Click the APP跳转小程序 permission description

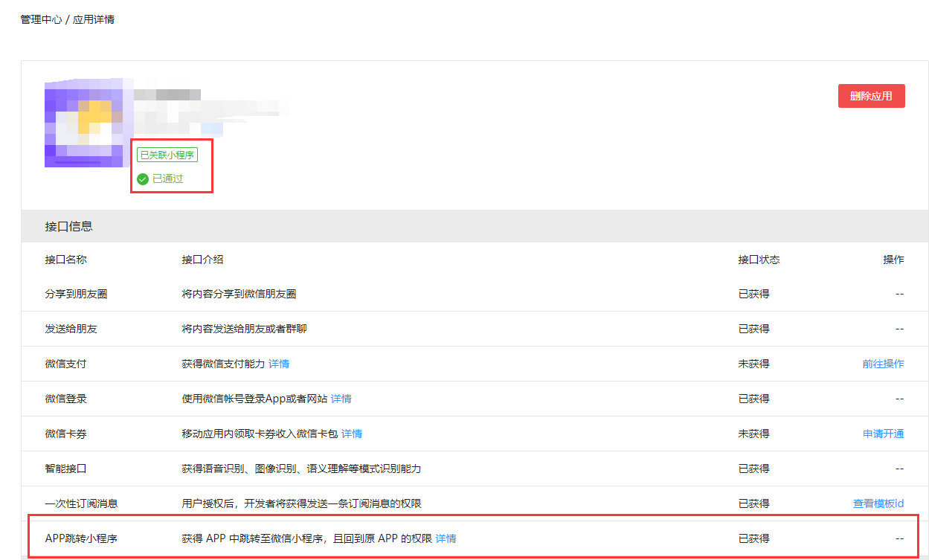[306, 538]
